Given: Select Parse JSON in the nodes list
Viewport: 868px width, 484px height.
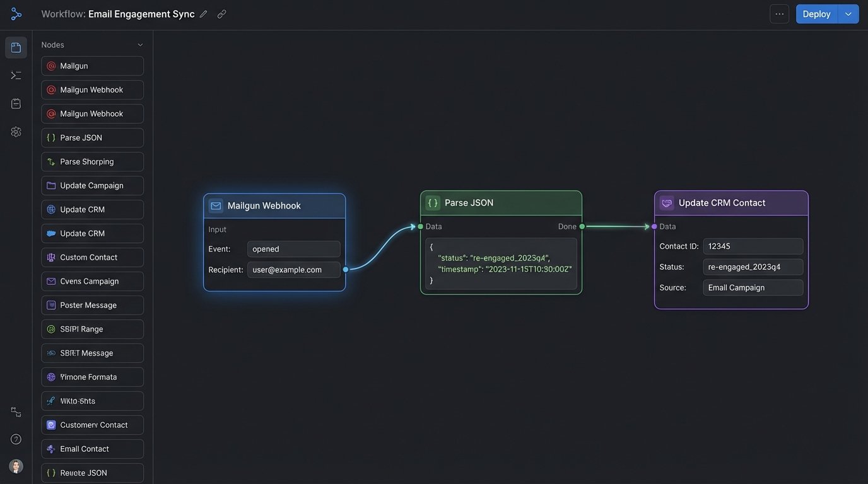Looking at the screenshot, I should click(92, 138).
